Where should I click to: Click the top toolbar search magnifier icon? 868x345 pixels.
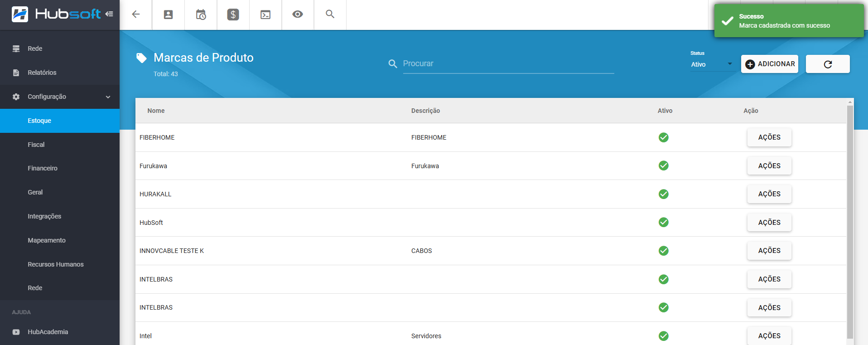pos(330,14)
